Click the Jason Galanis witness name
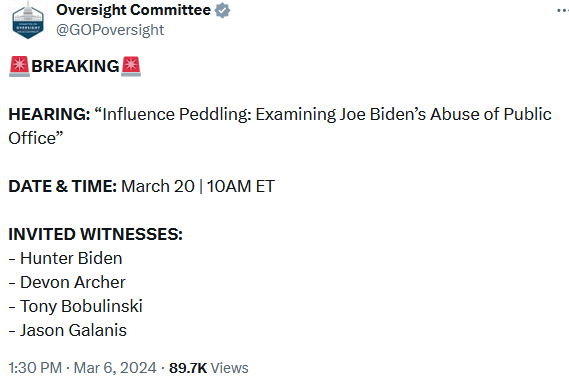 pos(73,330)
